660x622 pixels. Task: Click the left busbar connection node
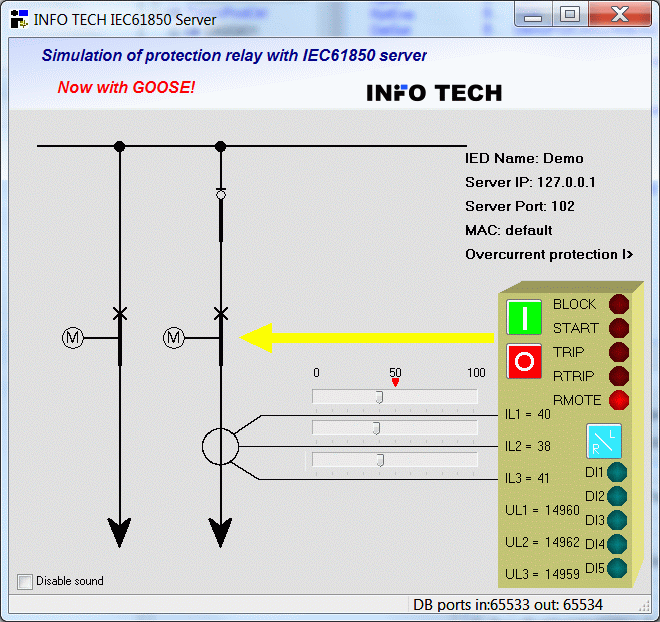coord(120,146)
